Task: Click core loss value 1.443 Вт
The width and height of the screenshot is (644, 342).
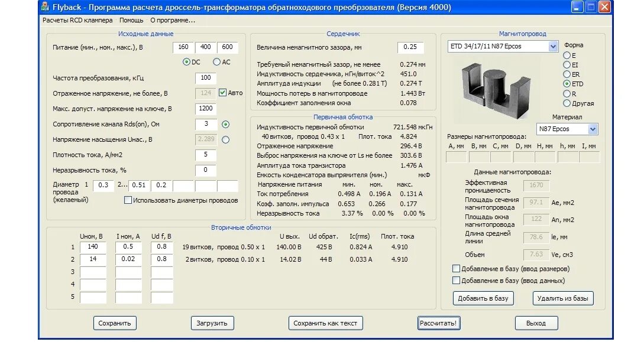Action: (x=413, y=93)
